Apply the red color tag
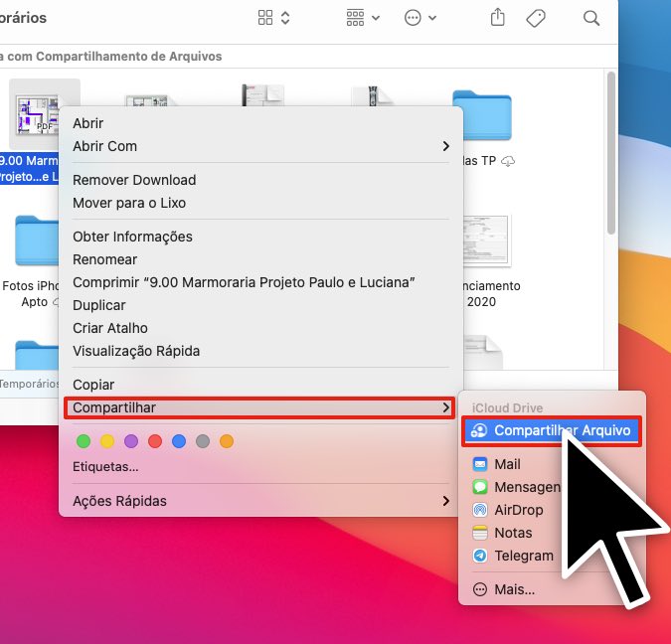Image resolution: width=671 pixels, height=644 pixels. (x=155, y=441)
